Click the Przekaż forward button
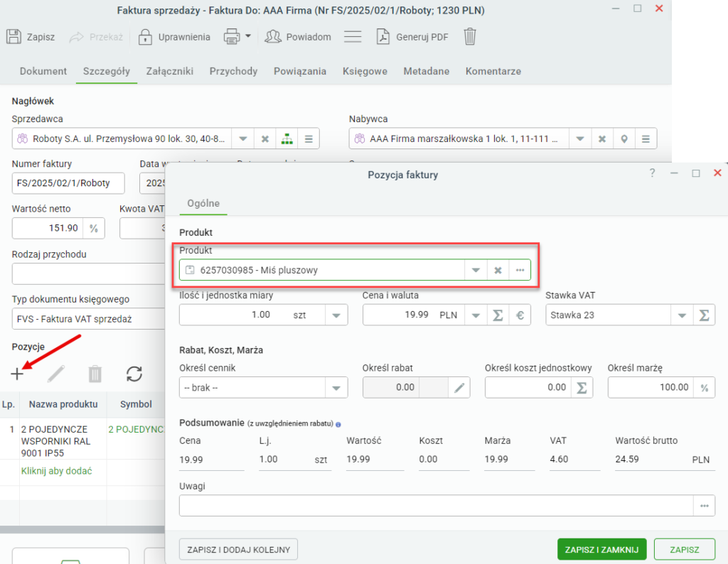The width and height of the screenshot is (728, 564). coord(96,37)
